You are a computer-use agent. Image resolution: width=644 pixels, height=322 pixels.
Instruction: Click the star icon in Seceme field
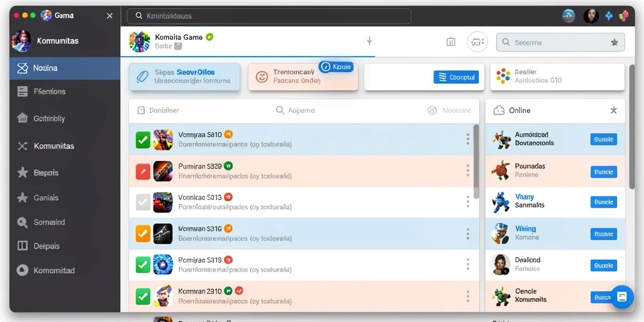point(614,42)
